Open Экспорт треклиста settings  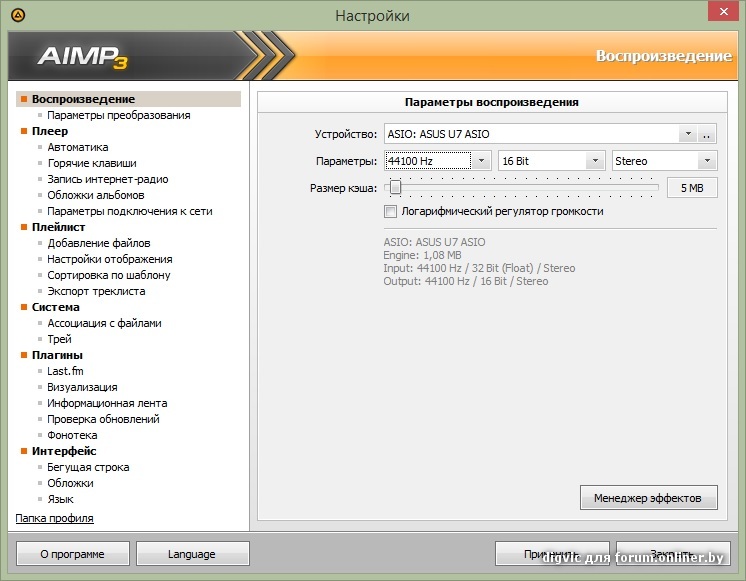(x=96, y=291)
